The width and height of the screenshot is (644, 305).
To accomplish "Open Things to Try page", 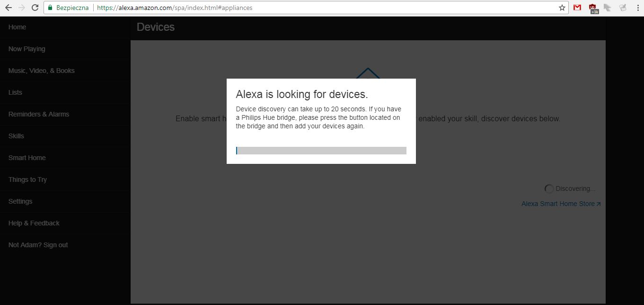I will 65,179.
